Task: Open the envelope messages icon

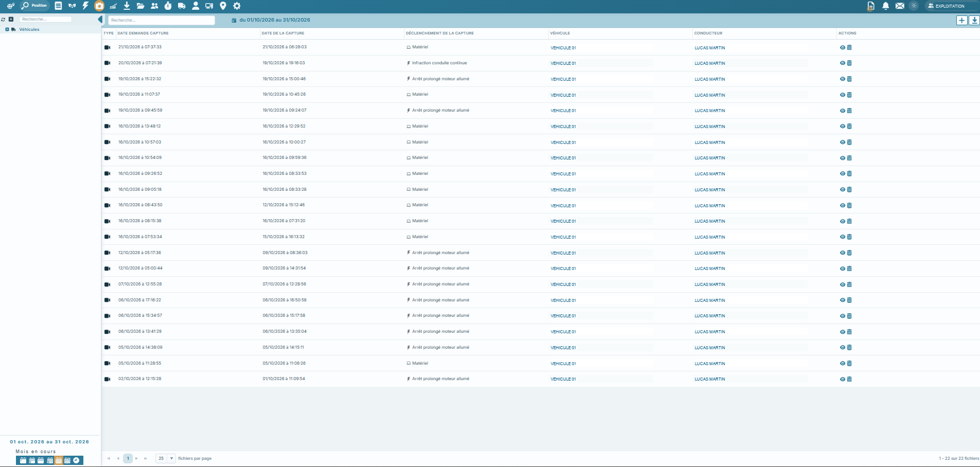Action: click(900, 6)
